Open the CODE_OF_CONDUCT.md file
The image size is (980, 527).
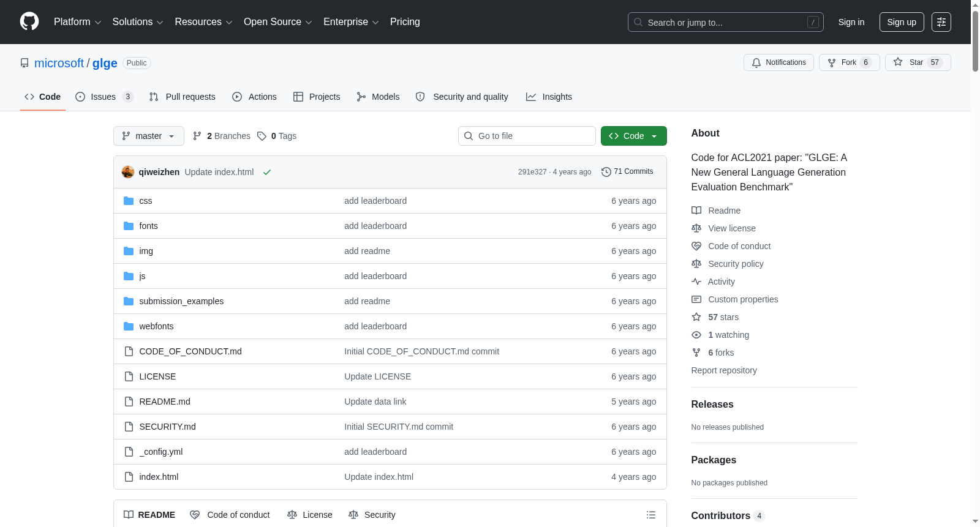coord(190,351)
